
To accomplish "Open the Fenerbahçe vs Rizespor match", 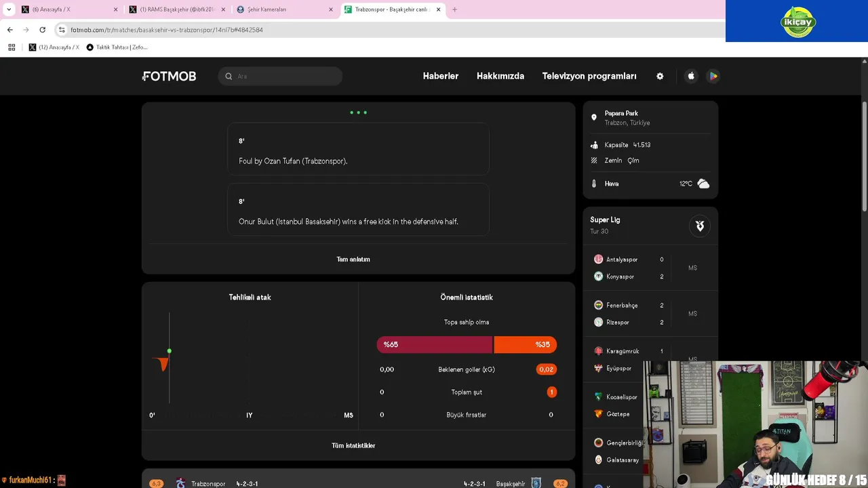I will click(x=650, y=314).
